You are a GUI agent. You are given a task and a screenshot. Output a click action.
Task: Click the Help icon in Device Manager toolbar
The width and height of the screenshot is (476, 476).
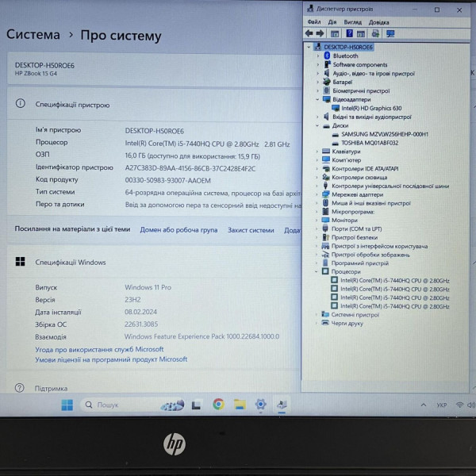click(349, 33)
